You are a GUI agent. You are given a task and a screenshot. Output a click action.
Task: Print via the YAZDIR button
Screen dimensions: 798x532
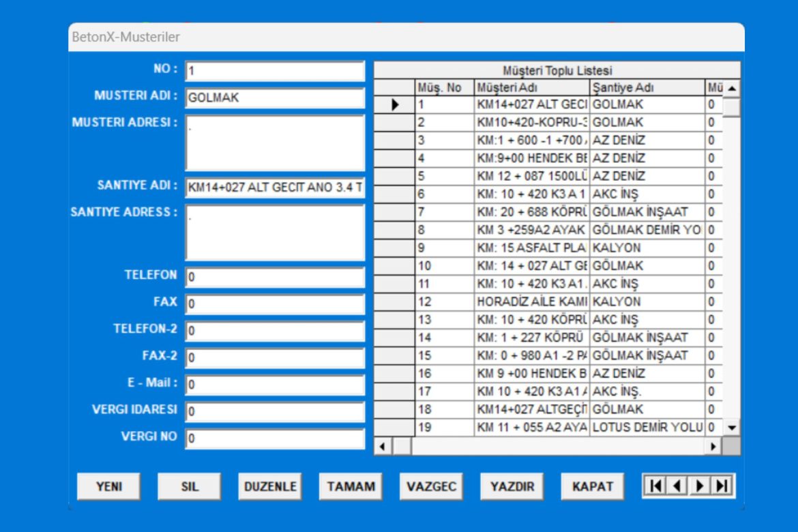click(512, 486)
